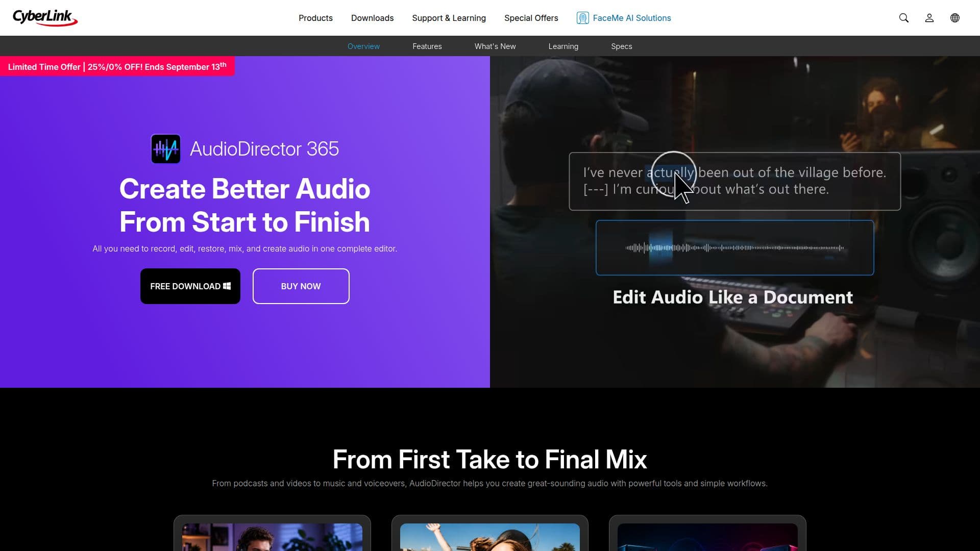
Task: Click the FaceMe AI face icon
Action: tap(582, 18)
